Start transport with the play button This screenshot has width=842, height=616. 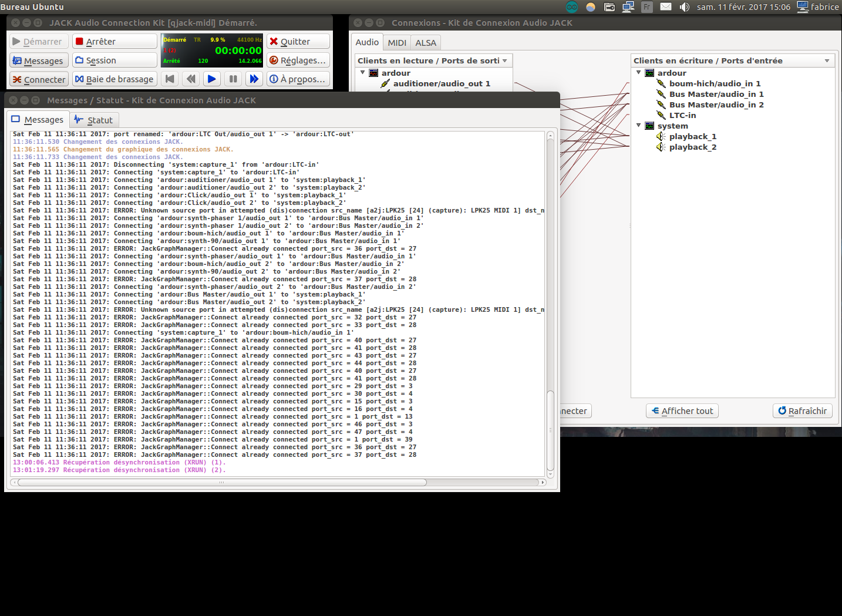click(212, 79)
